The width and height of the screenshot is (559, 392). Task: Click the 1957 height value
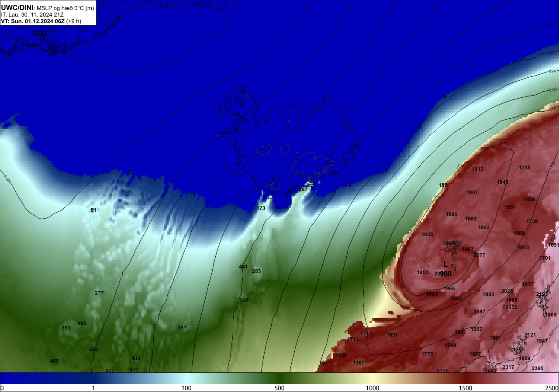click(476, 329)
